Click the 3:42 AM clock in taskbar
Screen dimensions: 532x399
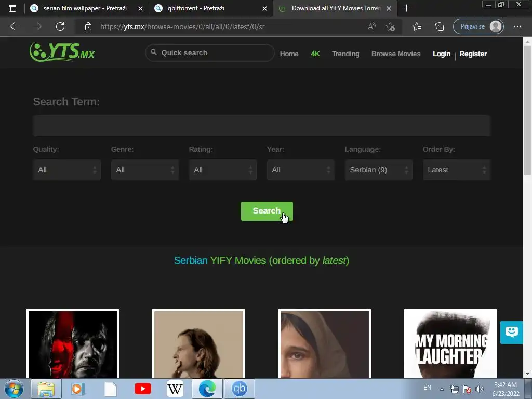coord(506,385)
